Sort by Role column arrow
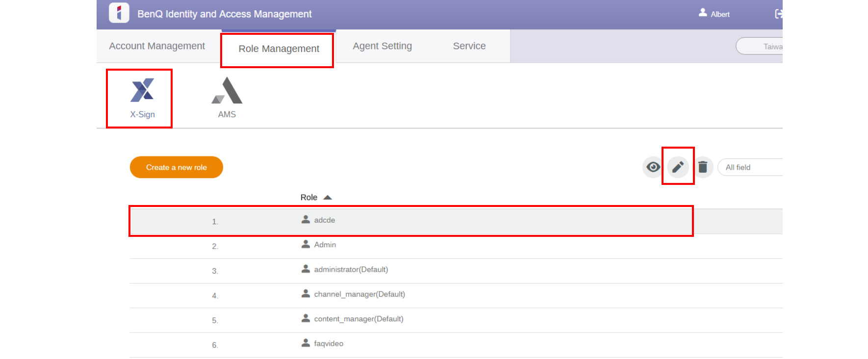Image resolution: width=868 pixels, height=359 pixels. click(328, 197)
